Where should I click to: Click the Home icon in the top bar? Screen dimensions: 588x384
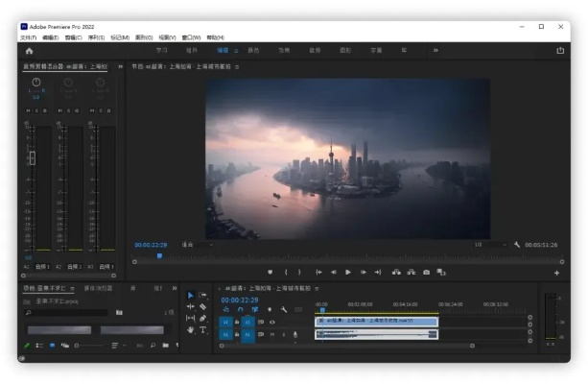click(29, 51)
